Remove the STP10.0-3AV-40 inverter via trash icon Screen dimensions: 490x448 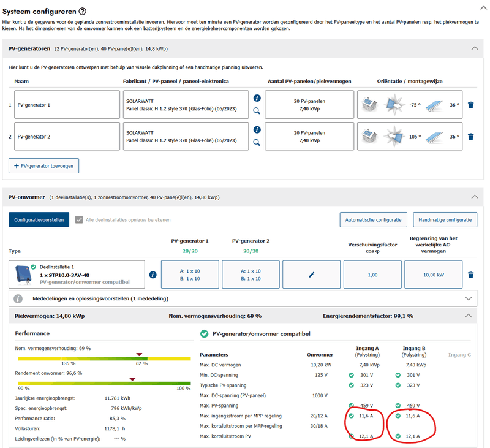(470, 274)
